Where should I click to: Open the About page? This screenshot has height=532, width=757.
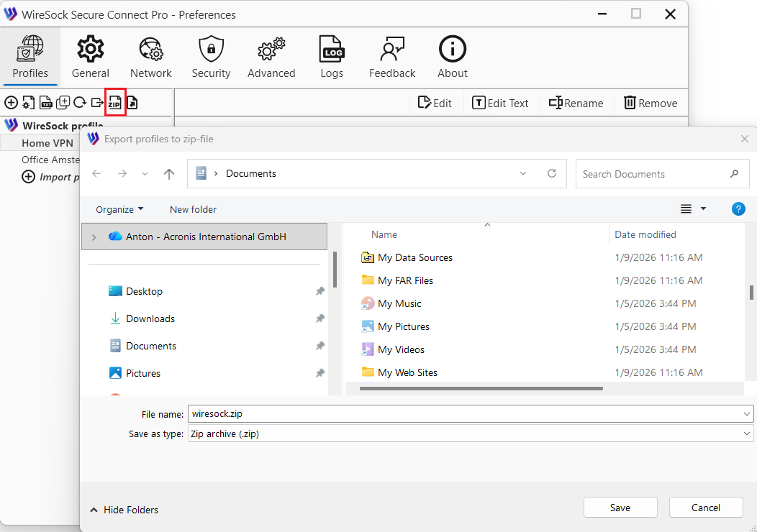click(x=452, y=56)
